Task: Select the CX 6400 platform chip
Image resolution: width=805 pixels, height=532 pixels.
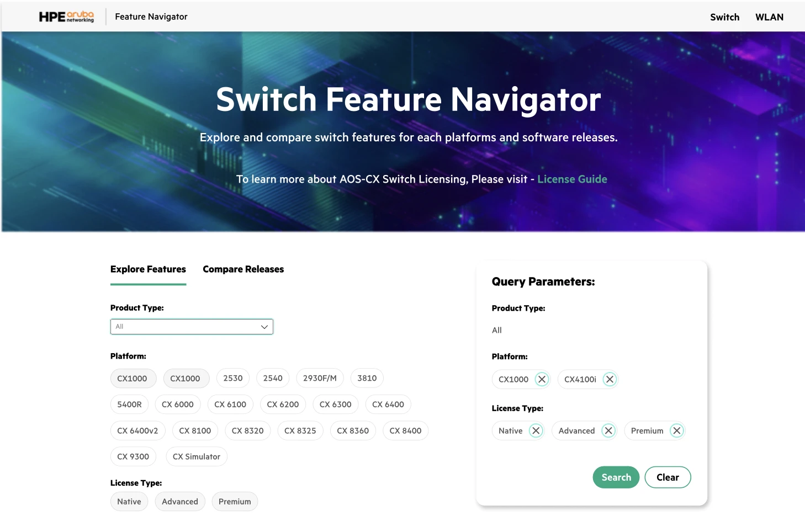Action: [388, 405]
